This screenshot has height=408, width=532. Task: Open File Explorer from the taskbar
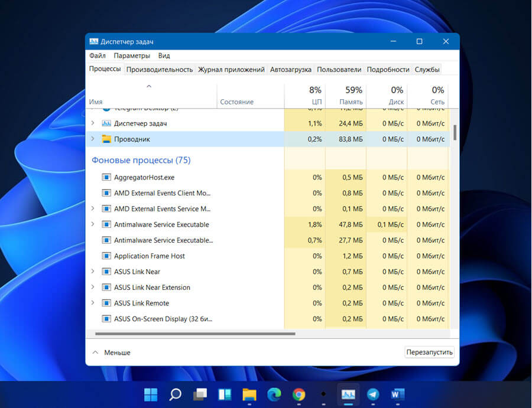[249, 394]
